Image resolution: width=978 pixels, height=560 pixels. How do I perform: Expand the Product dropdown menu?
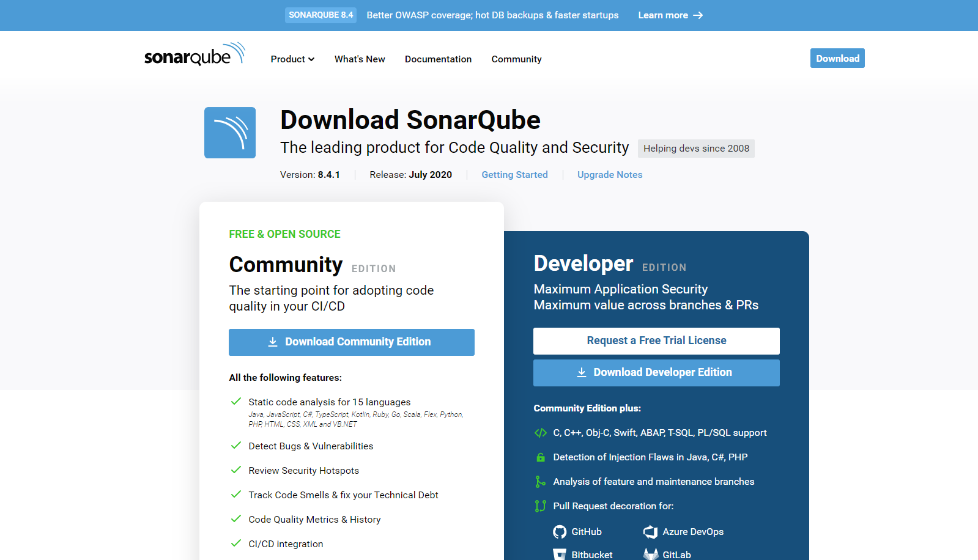click(x=292, y=59)
